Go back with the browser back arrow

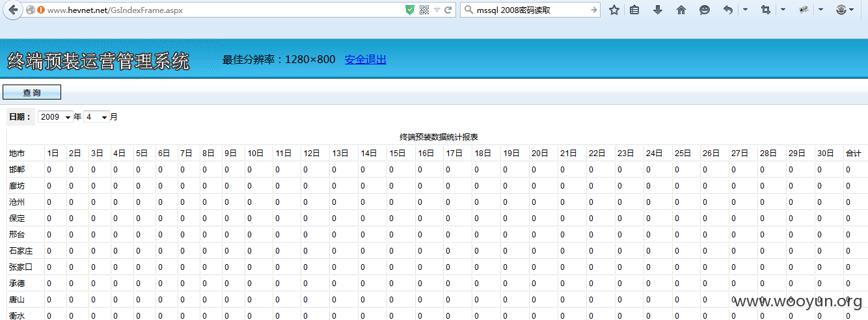12,10
